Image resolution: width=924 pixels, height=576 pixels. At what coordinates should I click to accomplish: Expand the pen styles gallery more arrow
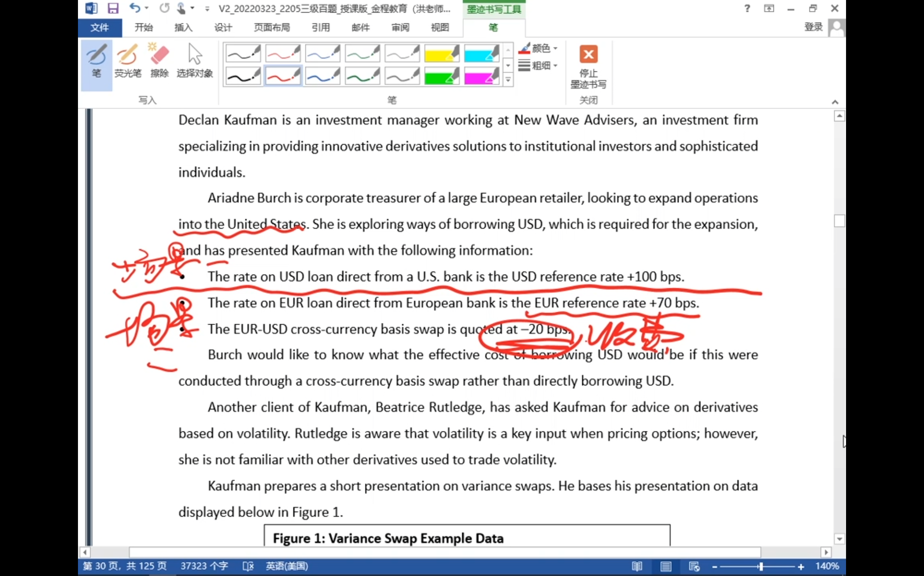(508, 80)
